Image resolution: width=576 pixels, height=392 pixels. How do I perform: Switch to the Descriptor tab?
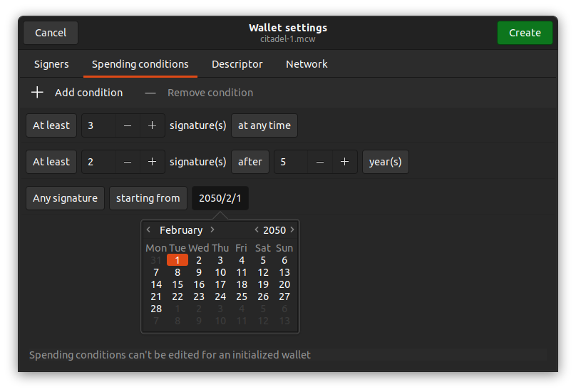coord(237,64)
